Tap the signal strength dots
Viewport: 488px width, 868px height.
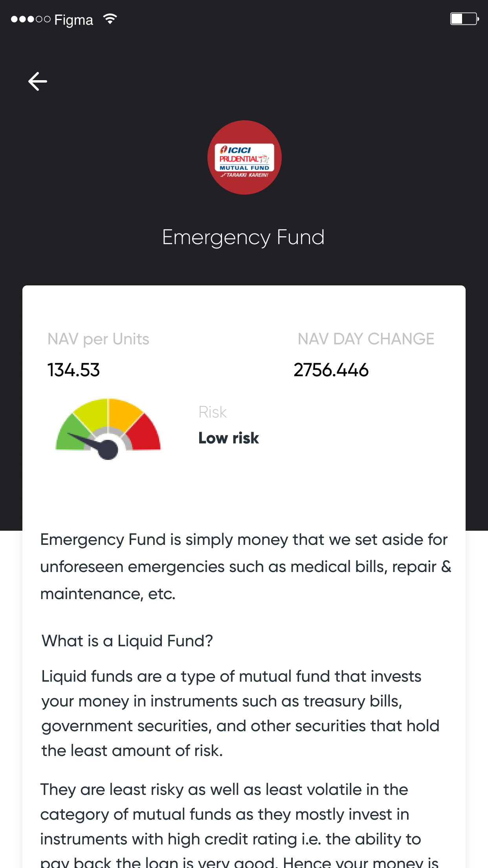tap(31, 19)
